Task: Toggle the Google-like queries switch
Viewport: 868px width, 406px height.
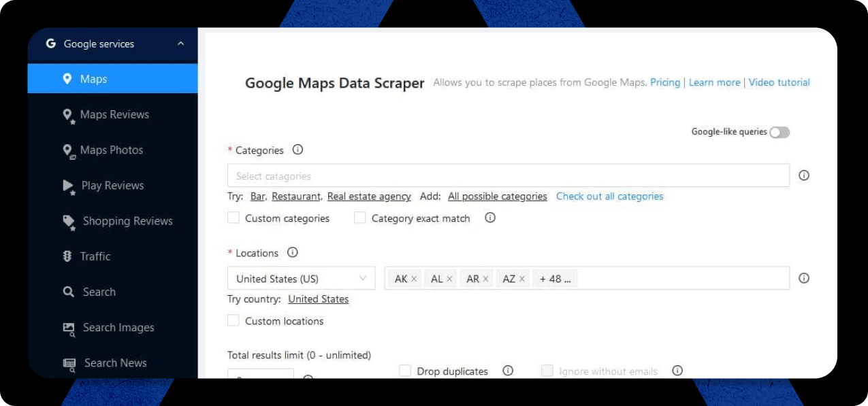Action: 779,133
